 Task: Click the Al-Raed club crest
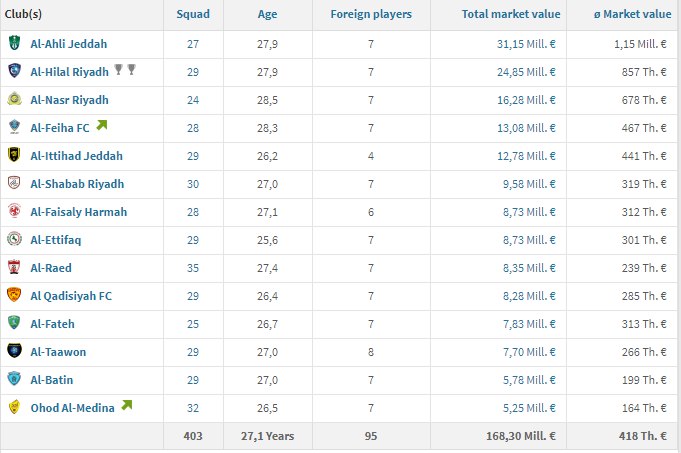tap(14, 267)
